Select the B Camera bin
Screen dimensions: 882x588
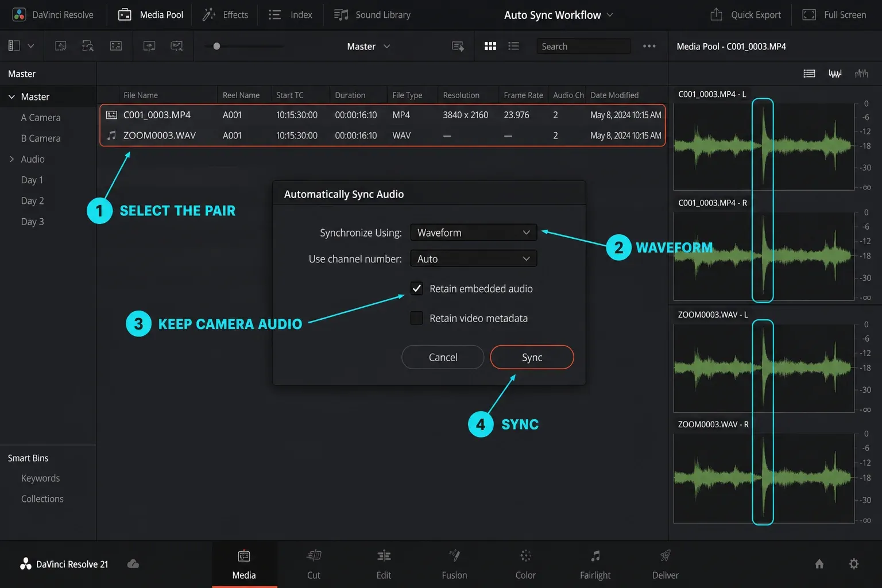pos(41,138)
